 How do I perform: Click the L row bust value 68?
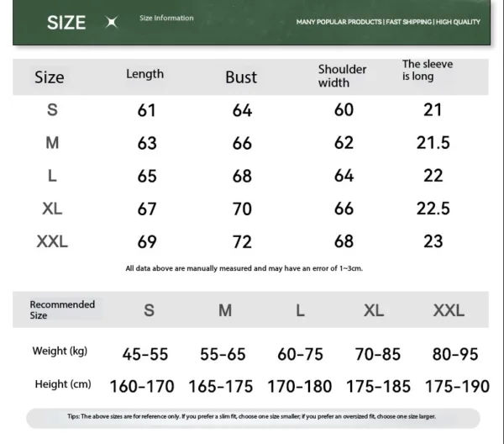[x=242, y=177]
